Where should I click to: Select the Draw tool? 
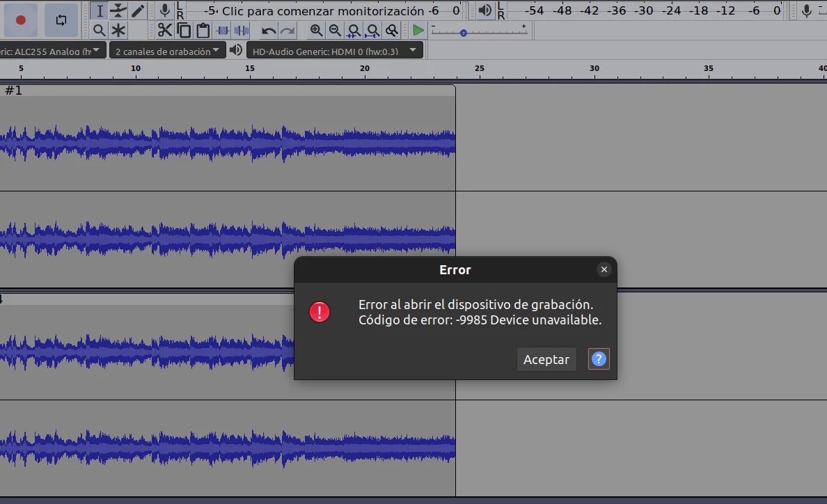coord(136,10)
